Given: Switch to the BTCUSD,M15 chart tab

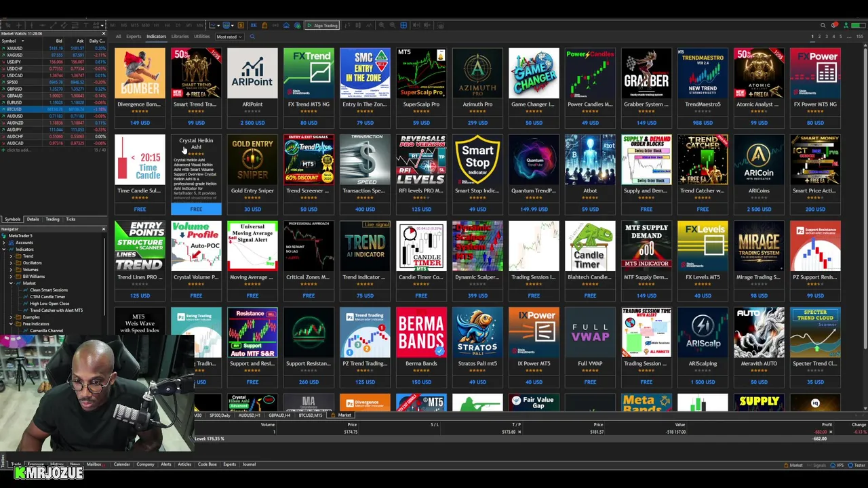Looking at the screenshot, I should coord(311,415).
